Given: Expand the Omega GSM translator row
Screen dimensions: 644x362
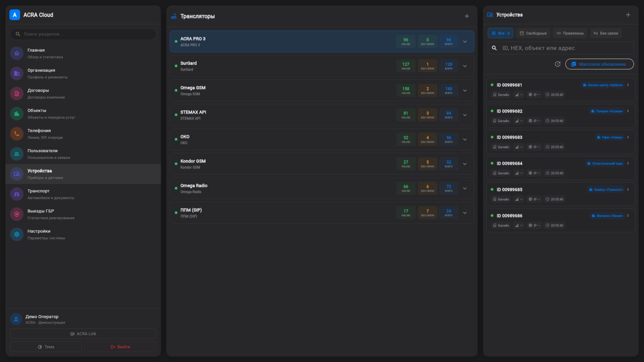Looking at the screenshot, I should point(465,90).
